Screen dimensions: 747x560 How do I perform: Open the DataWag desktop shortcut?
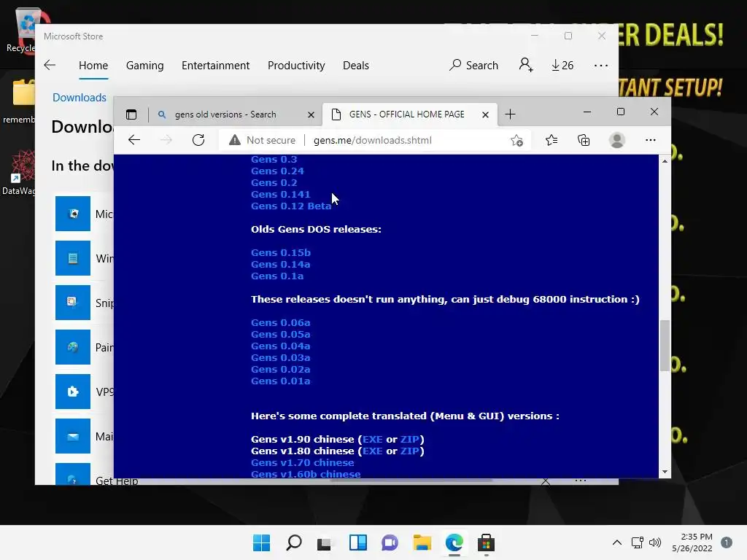click(18, 172)
